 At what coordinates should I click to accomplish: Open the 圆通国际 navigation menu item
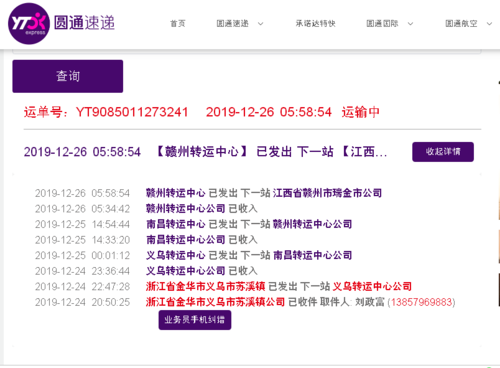(x=382, y=23)
